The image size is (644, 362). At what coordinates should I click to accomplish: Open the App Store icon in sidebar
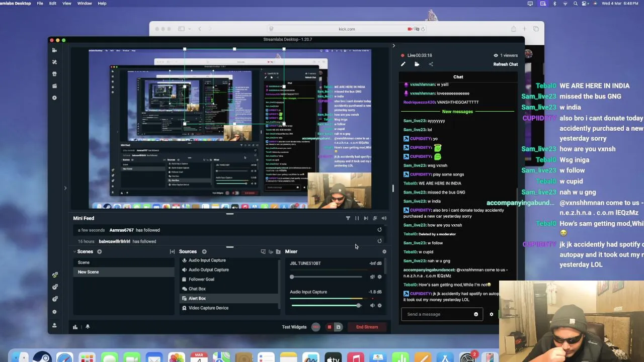coord(54,74)
